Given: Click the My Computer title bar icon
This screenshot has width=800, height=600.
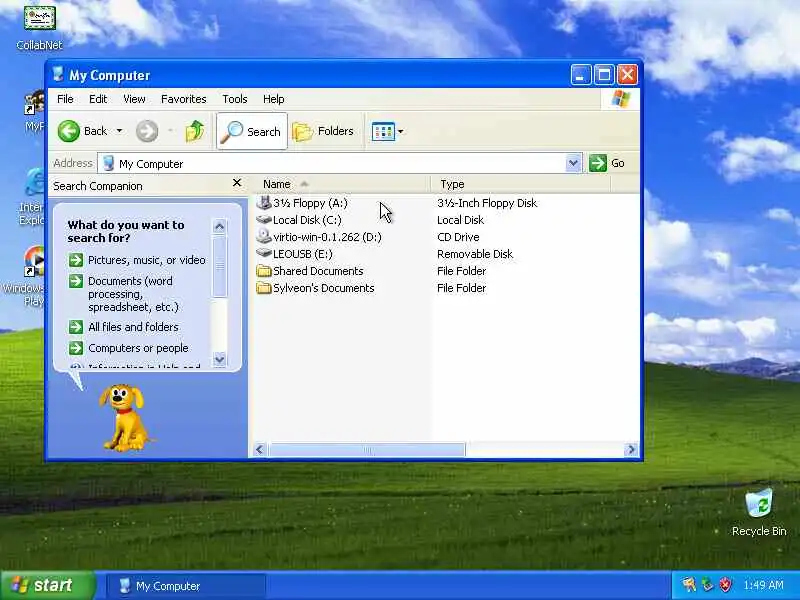Looking at the screenshot, I should pyautogui.click(x=58, y=74).
